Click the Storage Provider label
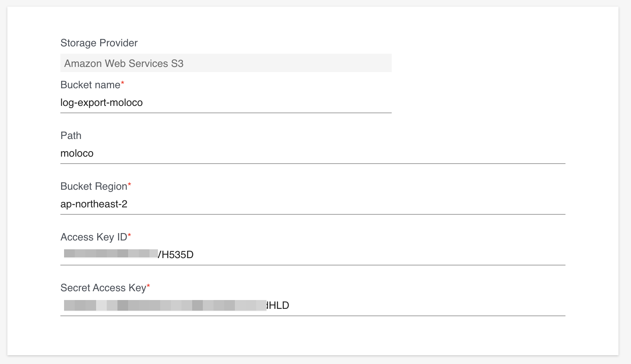This screenshot has width=631, height=364. 99,43
